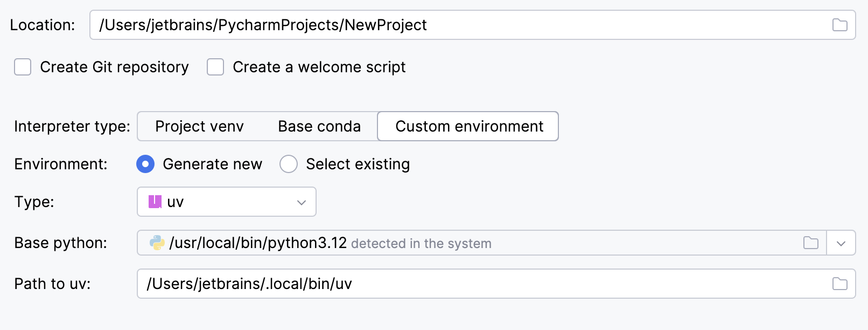Viewport: 868px width, 330px height.
Task: Click the folder icon in Path to uv field
Action: [839, 284]
